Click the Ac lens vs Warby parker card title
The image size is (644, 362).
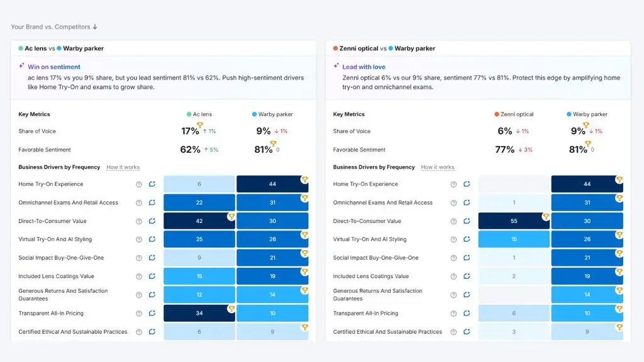tap(61, 48)
